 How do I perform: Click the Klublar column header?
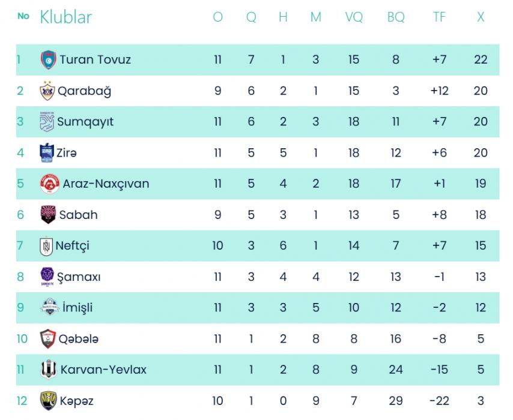tap(65, 17)
